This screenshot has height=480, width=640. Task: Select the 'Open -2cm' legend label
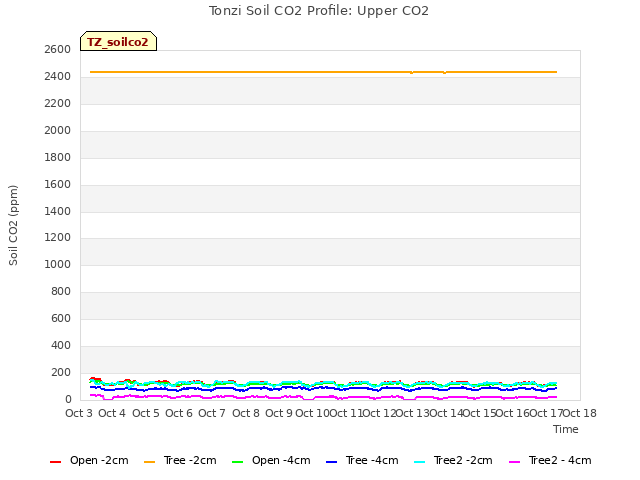[x=99, y=460]
